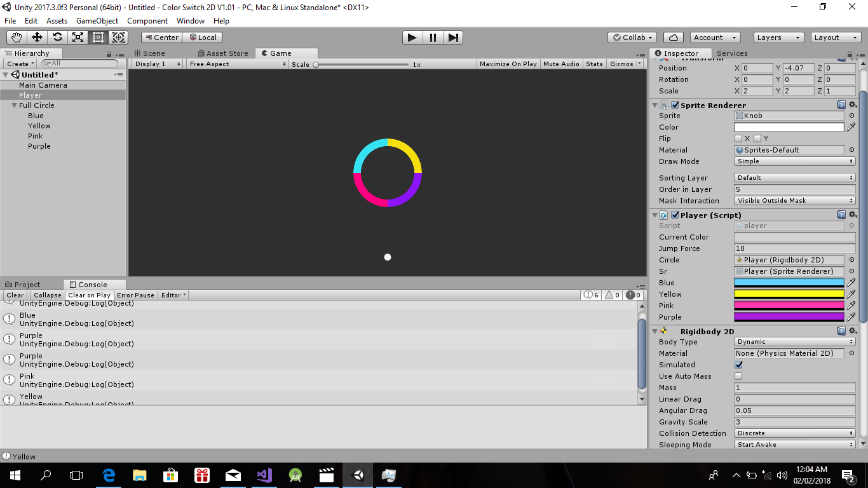Open the Draw Mode dropdown

(x=795, y=161)
